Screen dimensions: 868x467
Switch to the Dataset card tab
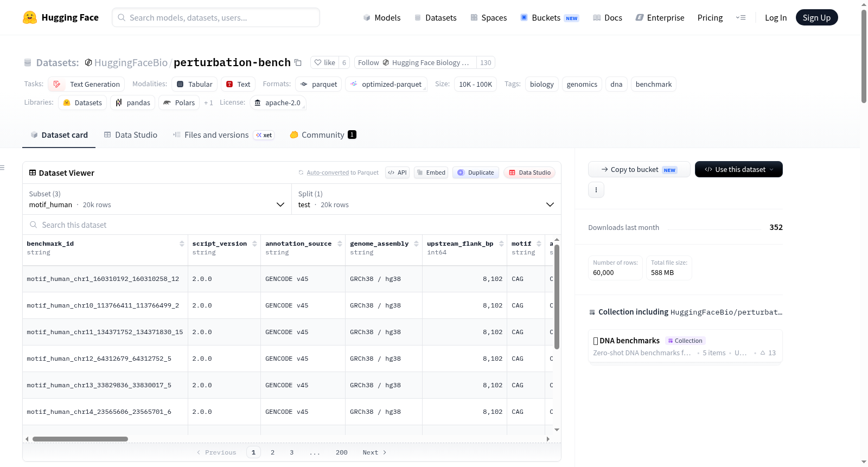click(59, 135)
